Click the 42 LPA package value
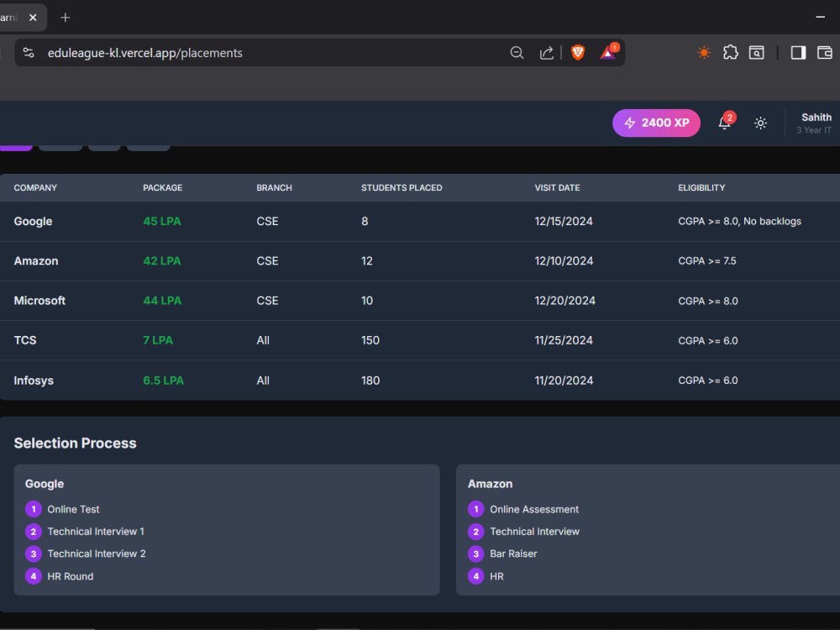The height and width of the screenshot is (630, 840). [x=162, y=261]
